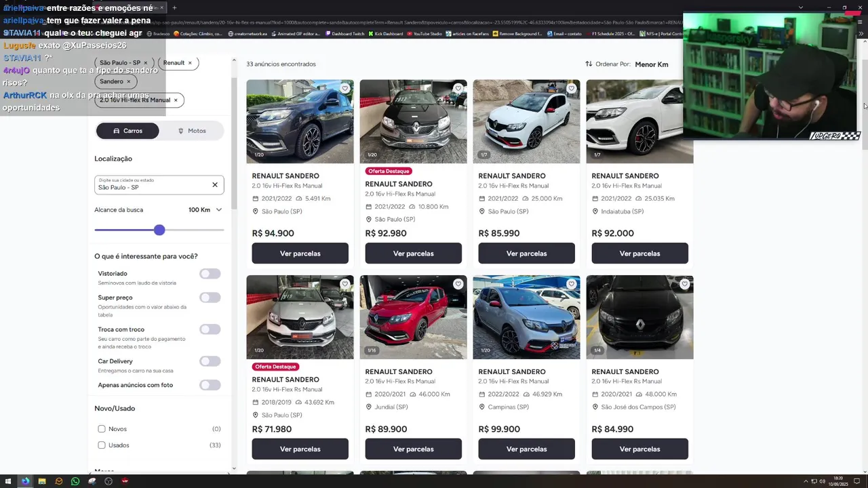
Task: Save the R$ 71.980 Sandero with heart icon
Action: tap(344, 284)
